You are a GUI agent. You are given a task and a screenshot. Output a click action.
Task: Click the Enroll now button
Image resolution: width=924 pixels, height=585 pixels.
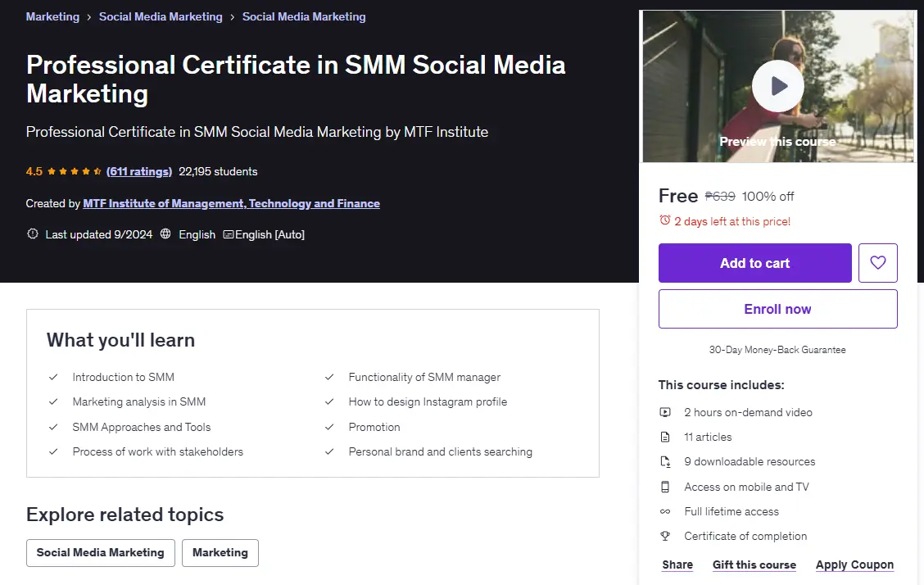pyautogui.click(x=778, y=309)
